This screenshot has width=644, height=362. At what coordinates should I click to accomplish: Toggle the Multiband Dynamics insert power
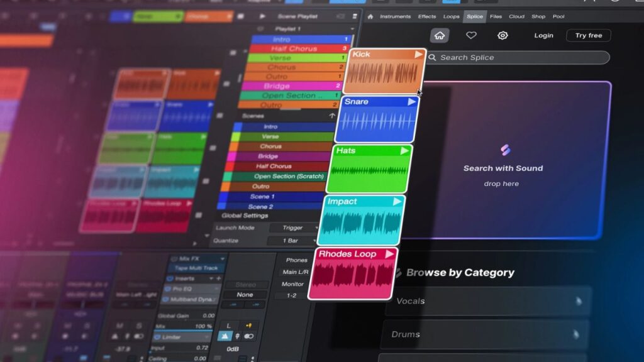click(x=165, y=299)
